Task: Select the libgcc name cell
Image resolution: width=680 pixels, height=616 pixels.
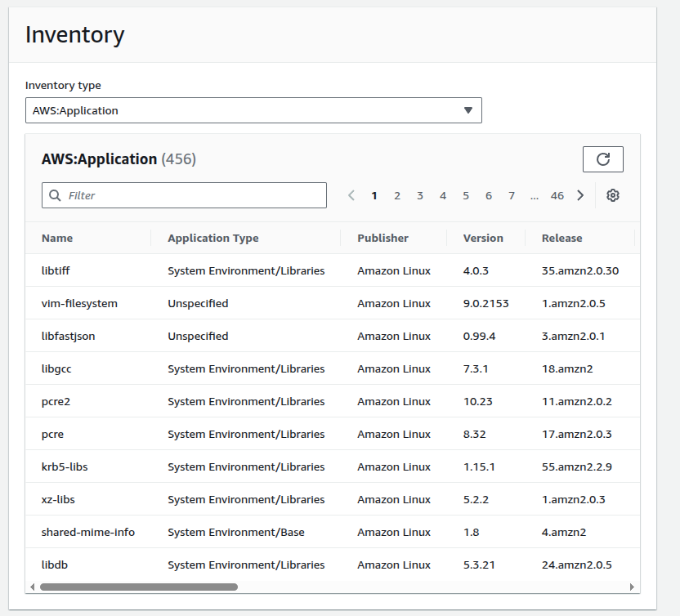Action: point(56,369)
